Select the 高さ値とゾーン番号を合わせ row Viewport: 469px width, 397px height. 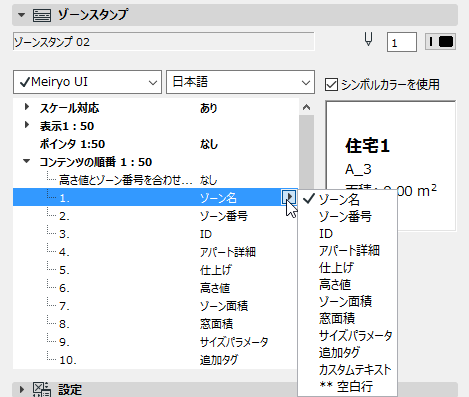(156, 180)
